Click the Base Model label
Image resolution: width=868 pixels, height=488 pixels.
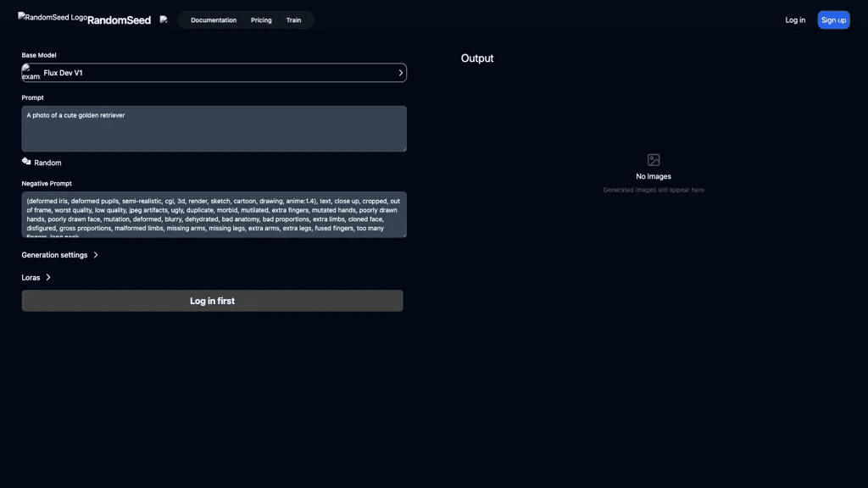tap(39, 55)
